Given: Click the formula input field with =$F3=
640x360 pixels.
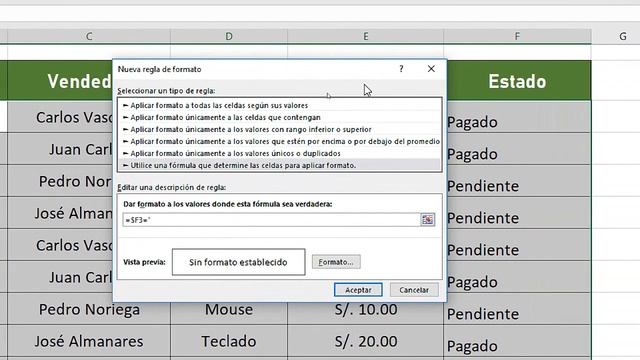Looking at the screenshot, I should point(271,220).
